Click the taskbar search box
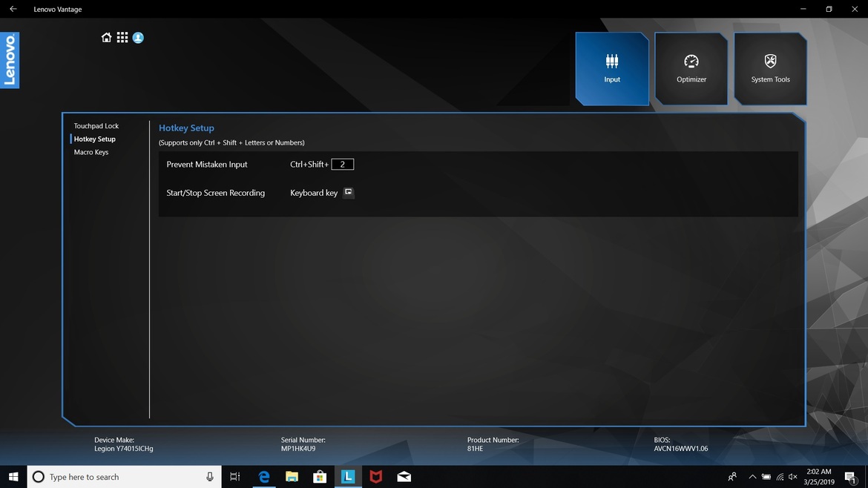 coord(124,476)
